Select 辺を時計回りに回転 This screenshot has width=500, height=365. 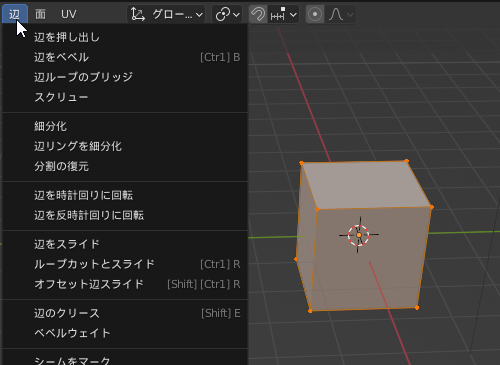[x=125, y=195]
